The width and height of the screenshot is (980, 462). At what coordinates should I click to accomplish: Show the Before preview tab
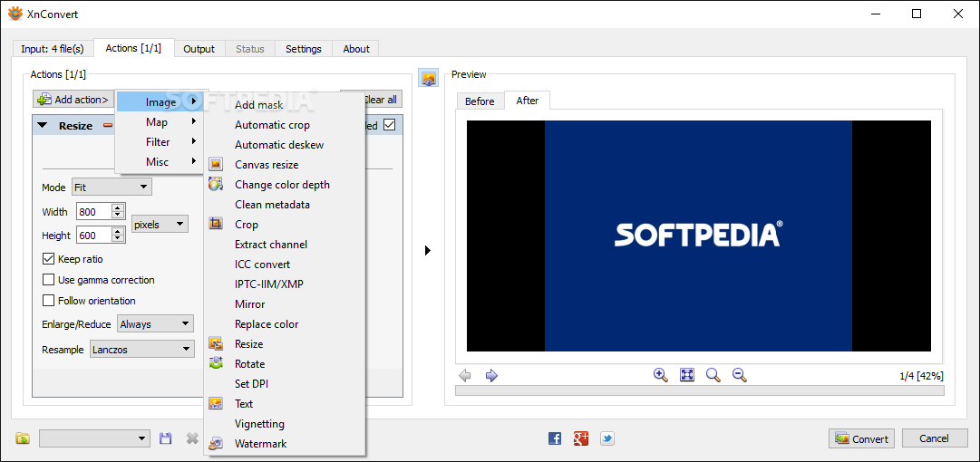[480, 101]
